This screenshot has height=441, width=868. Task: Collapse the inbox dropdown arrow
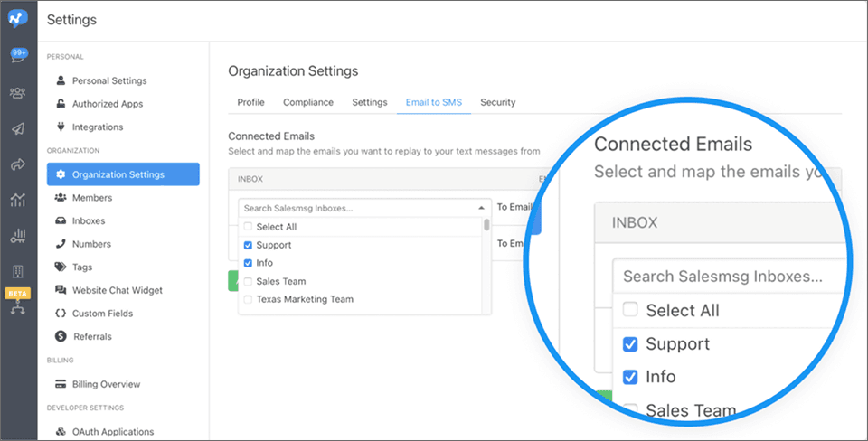(x=481, y=208)
